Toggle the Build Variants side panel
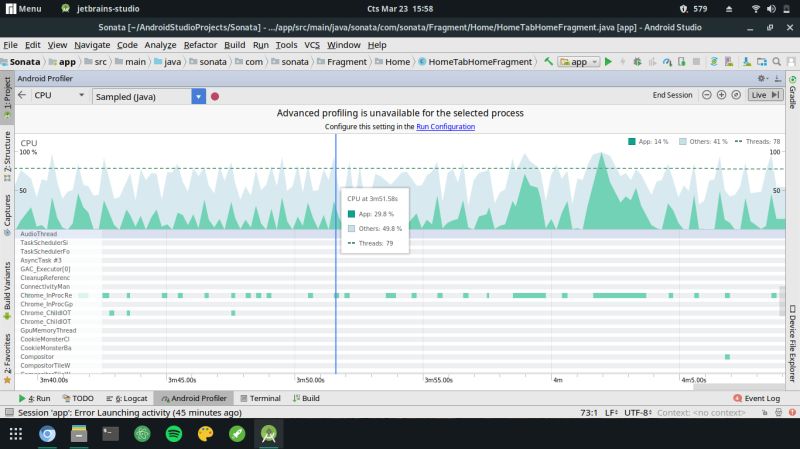 pyautogui.click(x=7, y=291)
